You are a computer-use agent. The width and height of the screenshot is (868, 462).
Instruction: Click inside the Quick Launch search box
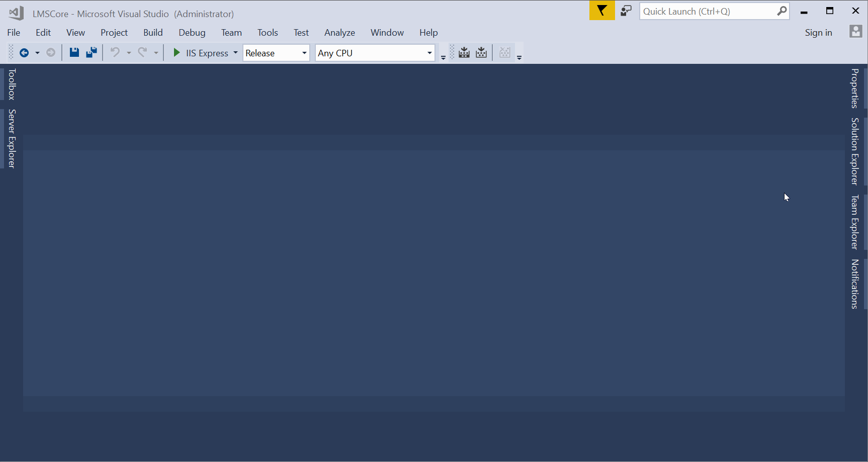tap(707, 11)
